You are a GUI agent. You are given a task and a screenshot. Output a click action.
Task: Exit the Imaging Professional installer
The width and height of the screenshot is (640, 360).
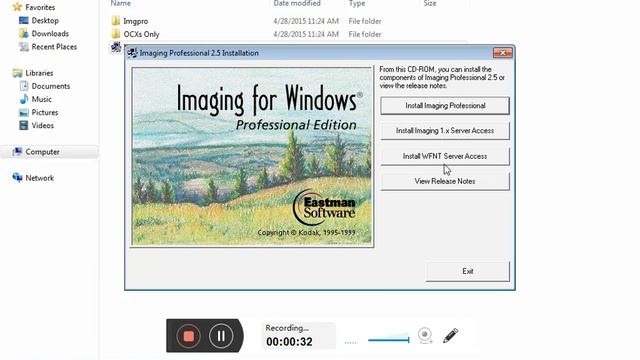(468, 271)
